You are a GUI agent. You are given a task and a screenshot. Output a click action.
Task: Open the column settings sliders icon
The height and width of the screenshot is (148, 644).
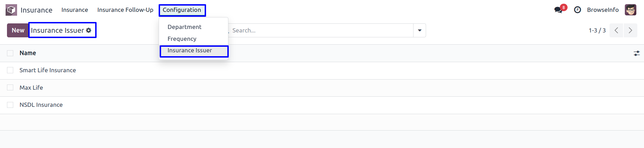click(637, 53)
